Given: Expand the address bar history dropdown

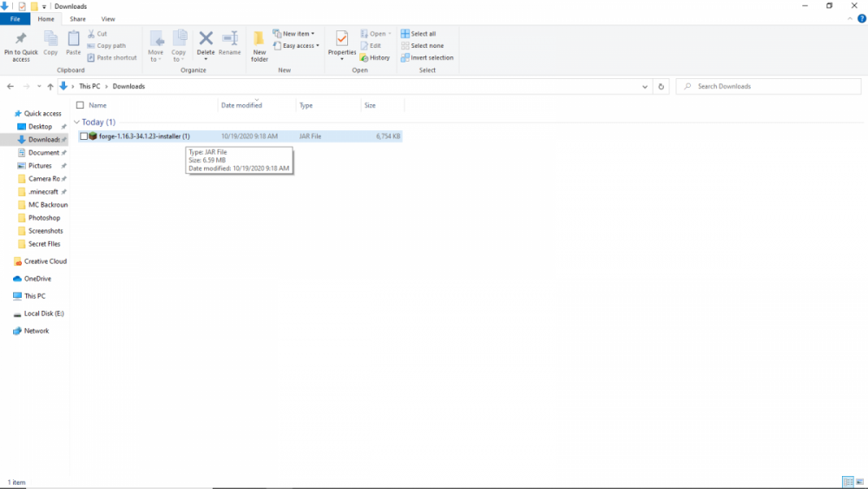Looking at the screenshot, I should pyautogui.click(x=645, y=87).
